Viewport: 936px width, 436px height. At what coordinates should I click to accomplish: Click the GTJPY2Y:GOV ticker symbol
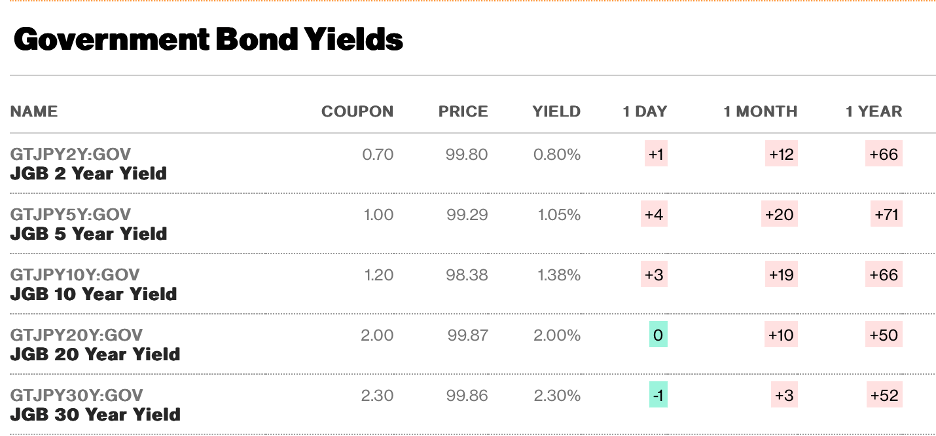click(x=70, y=155)
